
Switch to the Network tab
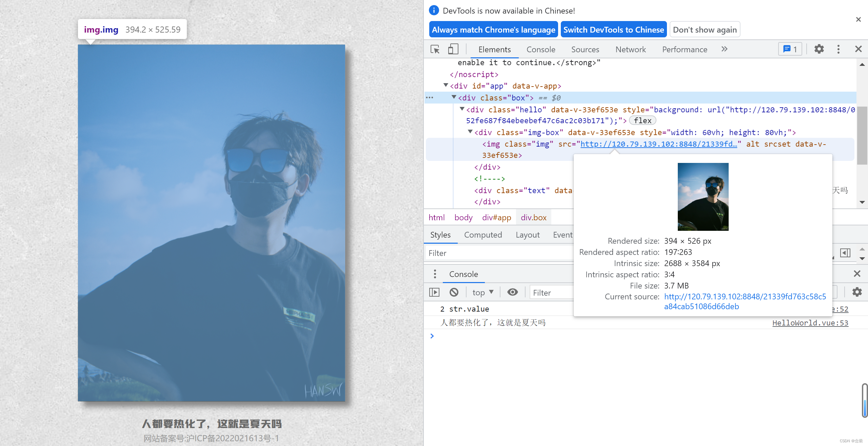coord(631,50)
